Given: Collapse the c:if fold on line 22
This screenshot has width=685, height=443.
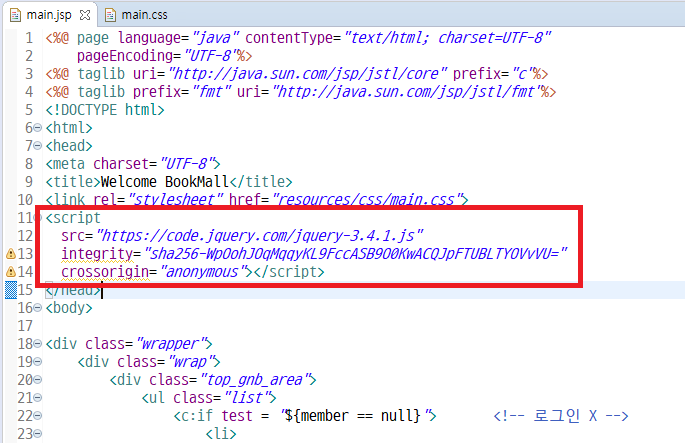Looking at the screenshot, I should pos(38,416).
